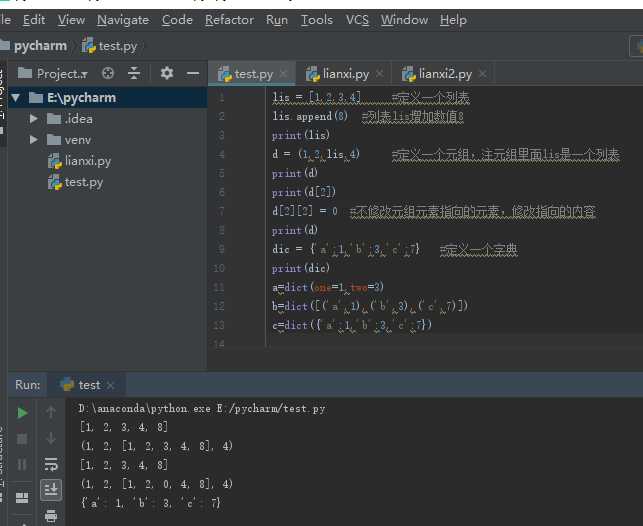Screen dimensions: 643x526
Task: Expand the venv folder
Action: [34, 140]
